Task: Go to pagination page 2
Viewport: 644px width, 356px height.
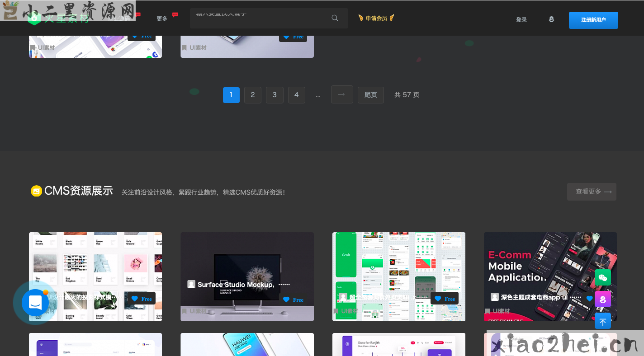Action: pyautogui.click(x=253, y=95)
